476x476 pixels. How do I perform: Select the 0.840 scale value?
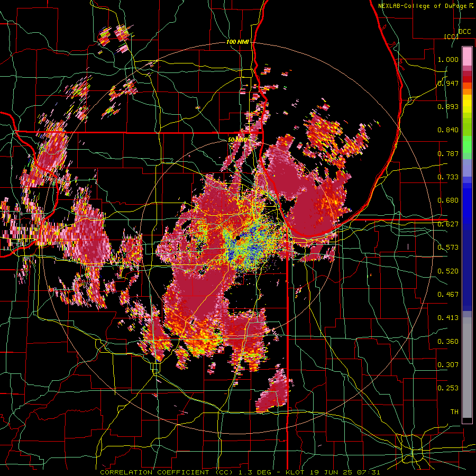tap(448, 130)
